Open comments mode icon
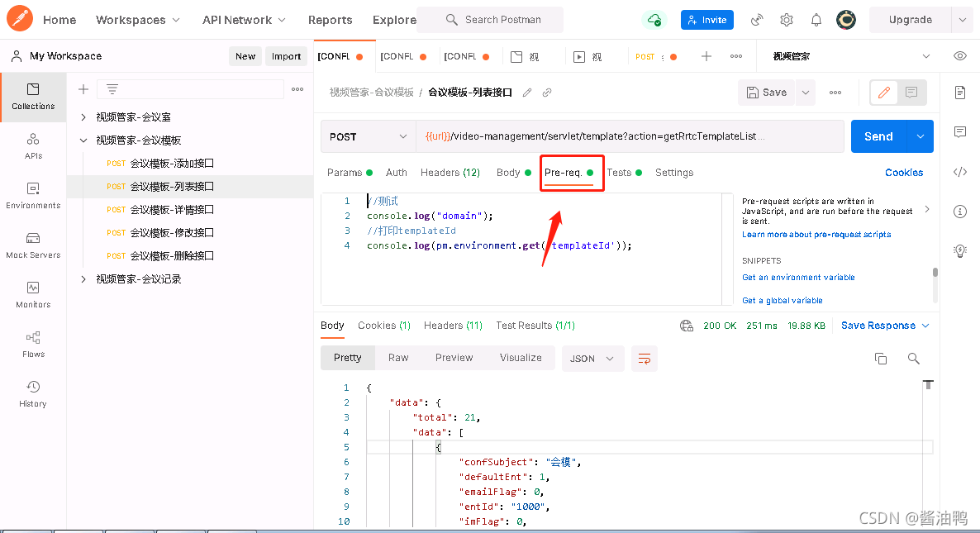Screen dimensions: 980x533 911,93
